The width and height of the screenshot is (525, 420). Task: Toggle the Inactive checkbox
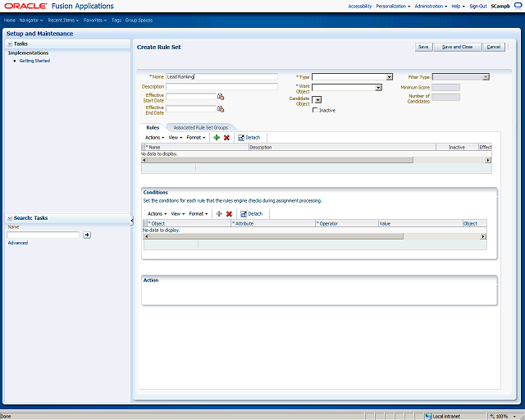[315, 110]
